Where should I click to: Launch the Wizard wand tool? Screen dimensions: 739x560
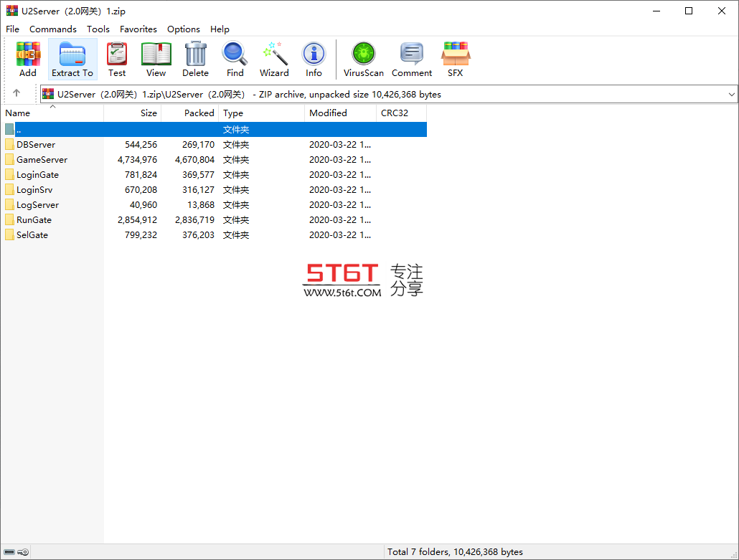(x=274, y=60)
